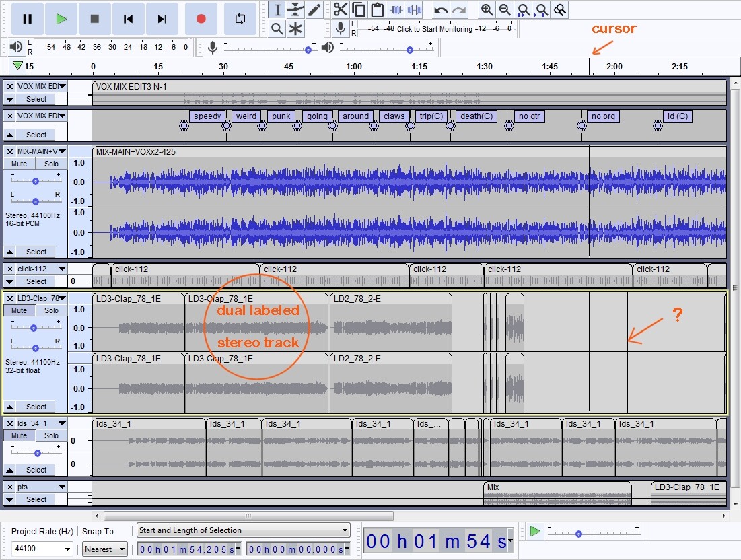Image resolution: width=741 pixels, height=560 pixels.
Task: Open Project Rate 44100 dropdown
Action: pos(67,549)
